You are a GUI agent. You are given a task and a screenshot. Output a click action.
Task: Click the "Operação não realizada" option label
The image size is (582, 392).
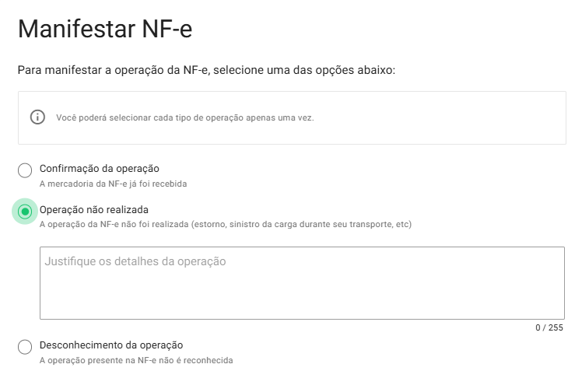[x=93, y=209]
